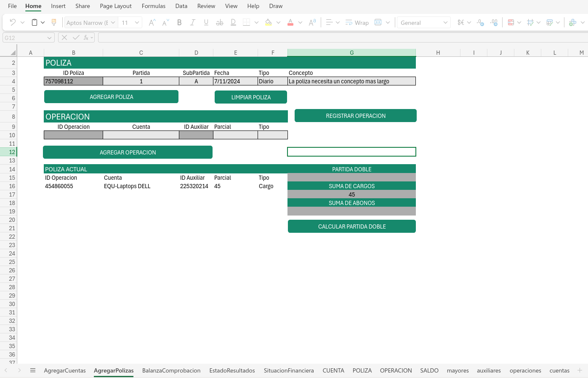The image size is (588, 378).
Task: Click the increase decimal icon
Action: pos(494,22)
